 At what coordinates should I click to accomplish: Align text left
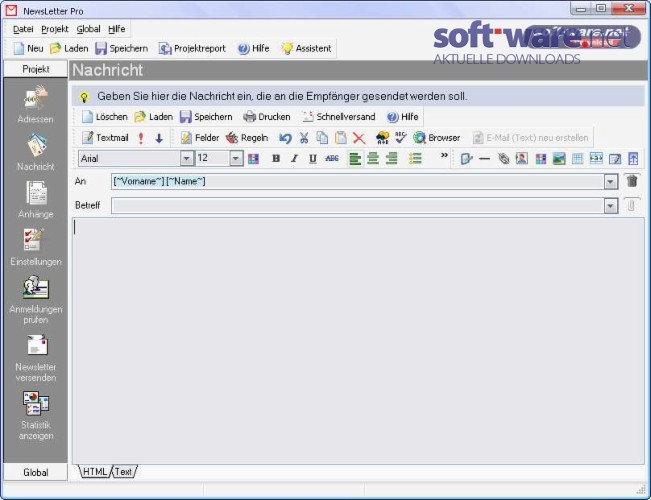[355, 159]
